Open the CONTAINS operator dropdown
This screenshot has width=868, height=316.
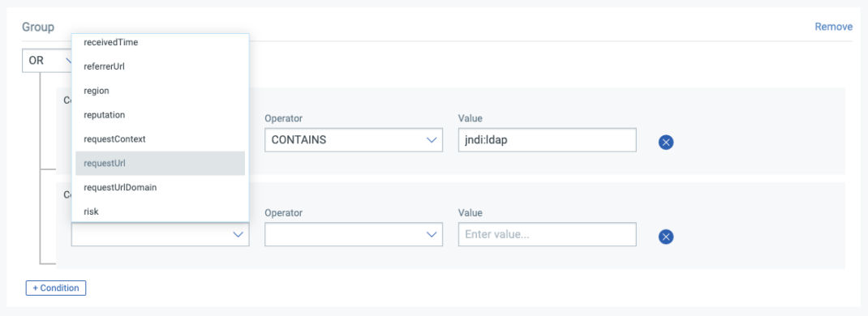click(353, 139)
